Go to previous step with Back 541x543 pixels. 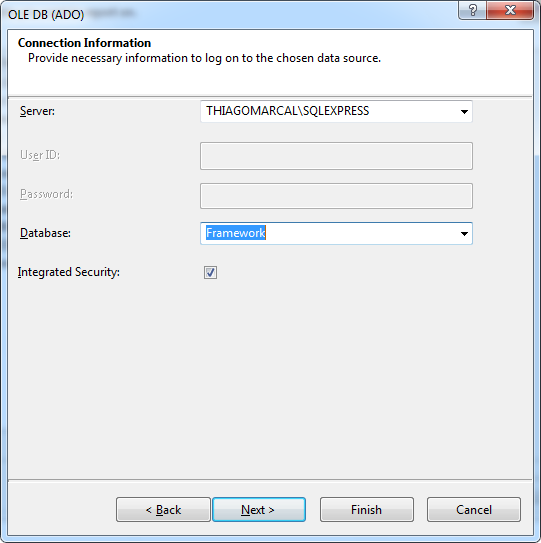(x=163, y=509)
